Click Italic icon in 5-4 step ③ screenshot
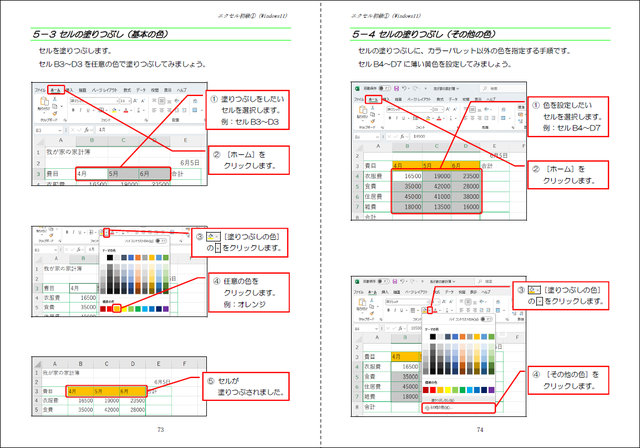 click(395, 310)
